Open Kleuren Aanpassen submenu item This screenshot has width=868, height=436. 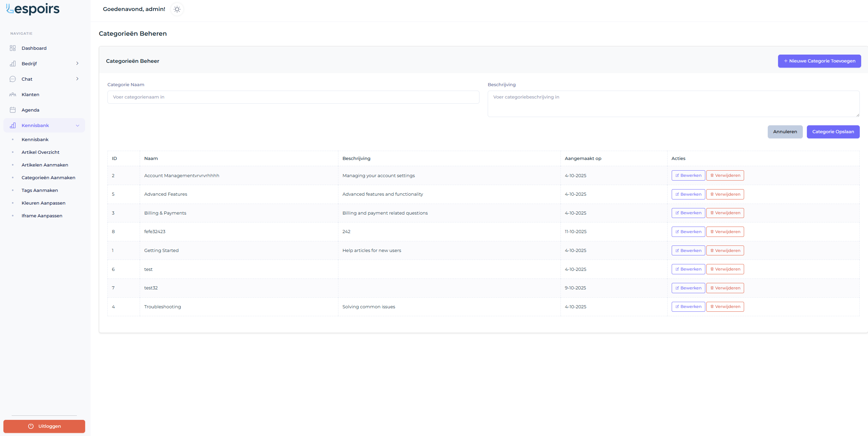[x=44, y=203]
